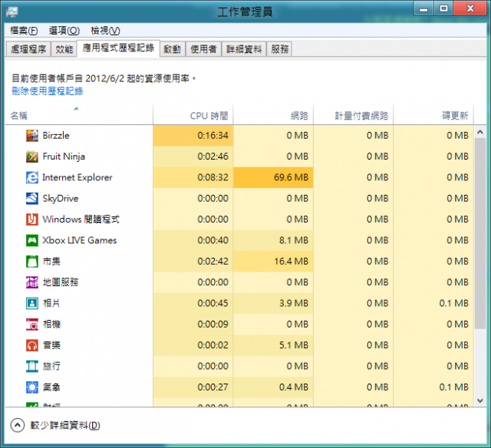Viewport: 491px width, 448px height.
Task: Select the SkyDrive row name
Action: (61, 199)
